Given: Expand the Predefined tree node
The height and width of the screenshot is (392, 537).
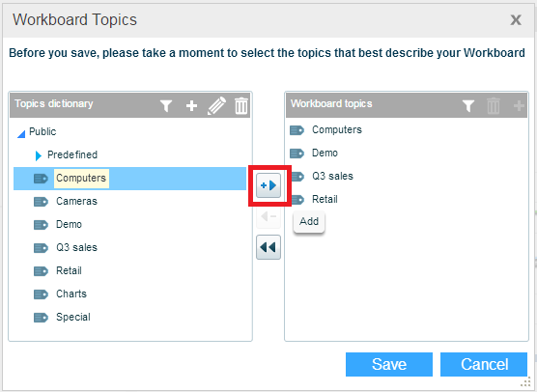Looking at the screenshot, I should click(39, 155).
